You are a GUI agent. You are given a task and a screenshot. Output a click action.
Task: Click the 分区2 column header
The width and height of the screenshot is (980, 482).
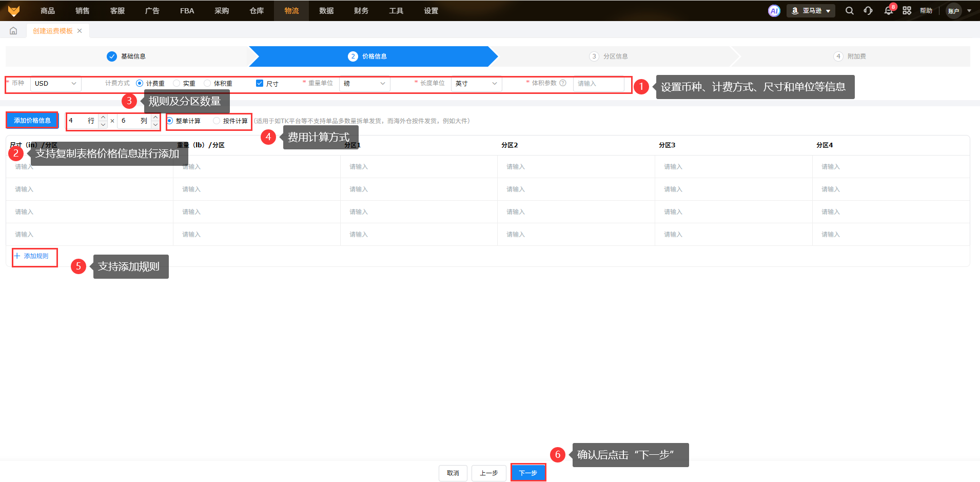pos(509,145)
